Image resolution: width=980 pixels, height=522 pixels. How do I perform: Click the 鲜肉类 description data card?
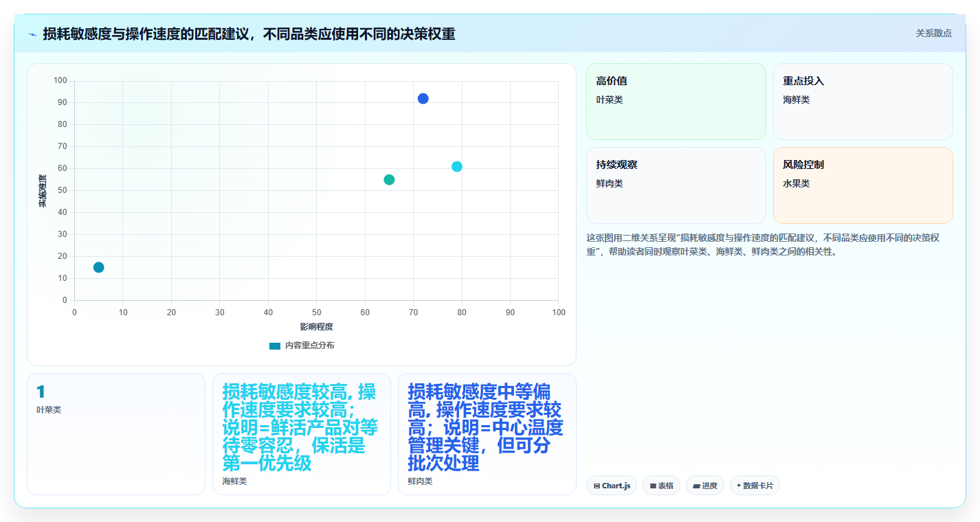487,434
